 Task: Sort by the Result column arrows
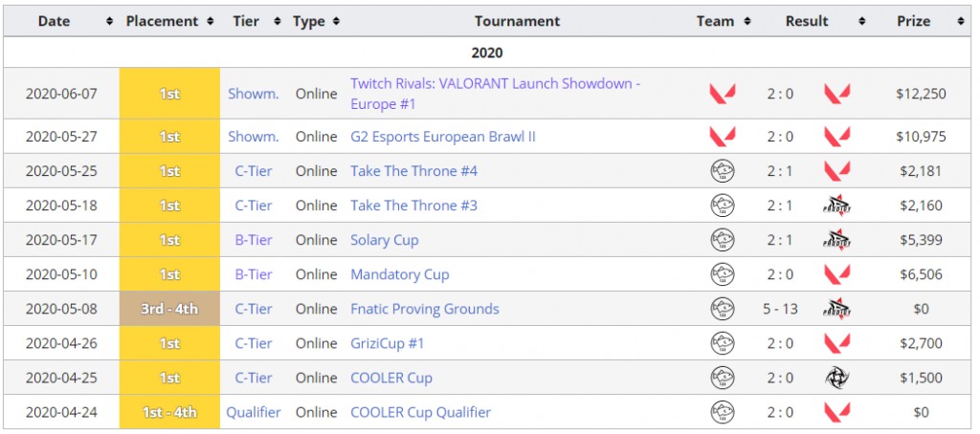tap(862, 21)
